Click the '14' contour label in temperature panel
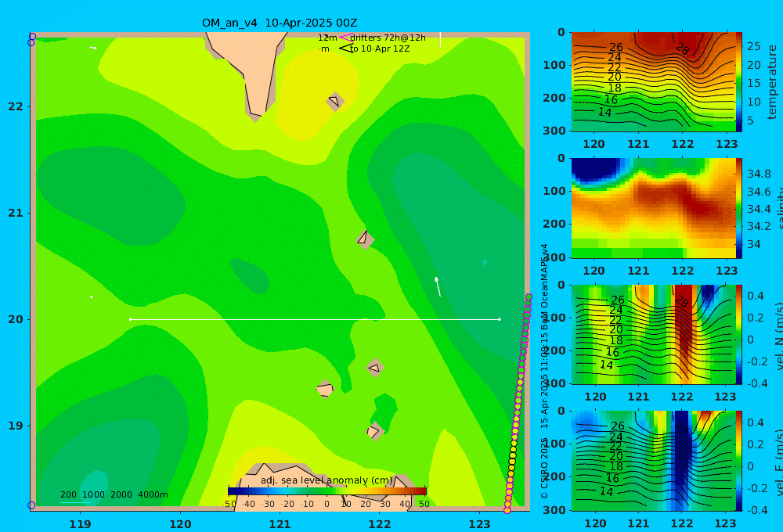Image resolution: width=783 pixels, height=532 pixels. pyautogui.click(x=604, y=113)
